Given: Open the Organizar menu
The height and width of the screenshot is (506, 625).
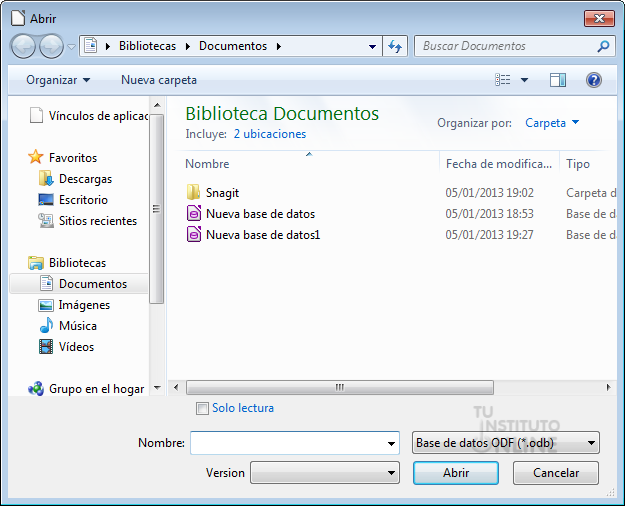Looking at the screenshot, I should click(x=58, y=80).
